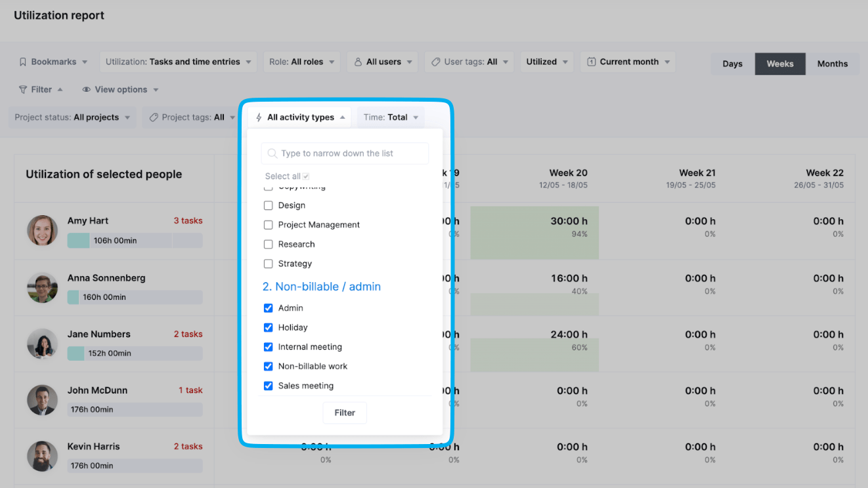Uncheck the Admin activity type
This screenshot has height=488, width=868.
(268, 308)
